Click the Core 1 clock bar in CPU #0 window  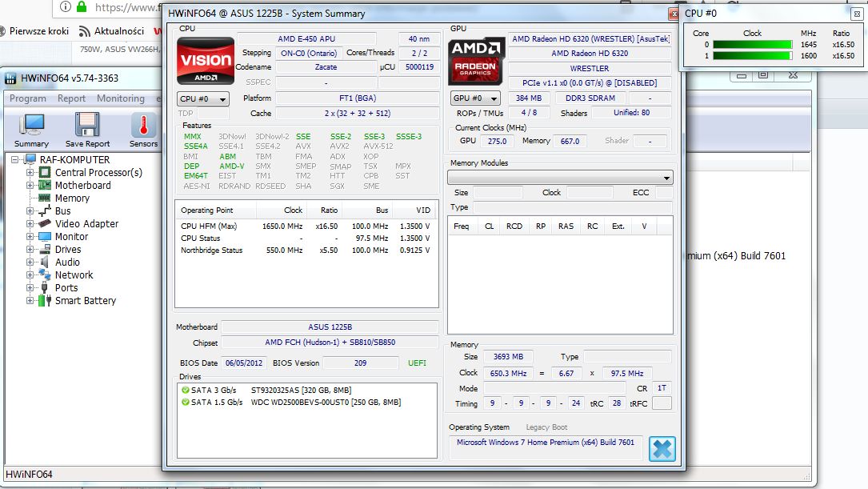(x=752, y=55)
